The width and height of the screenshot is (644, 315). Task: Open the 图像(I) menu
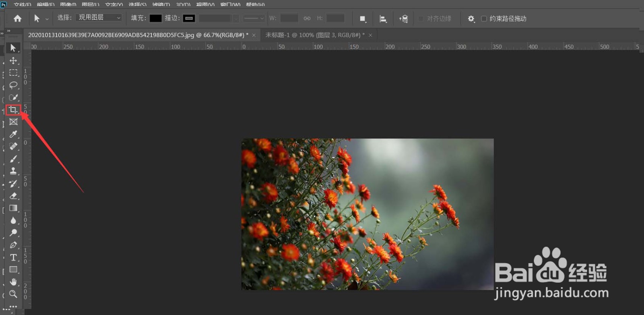[68, 4]
